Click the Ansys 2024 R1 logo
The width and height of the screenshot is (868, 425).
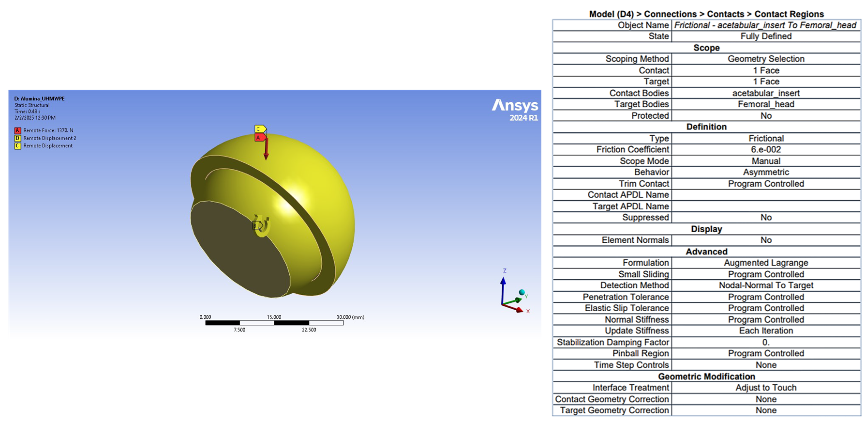pos(515,110)
